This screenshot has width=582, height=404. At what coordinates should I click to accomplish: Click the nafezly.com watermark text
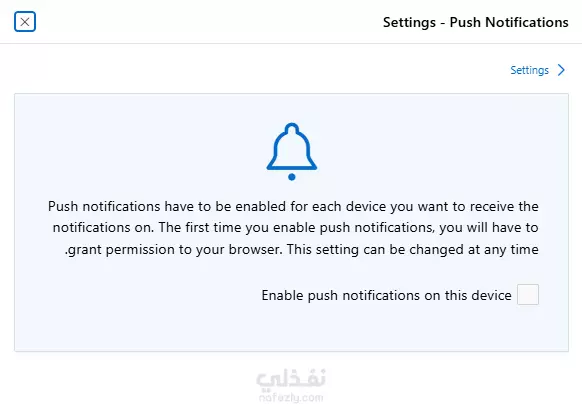291,398
